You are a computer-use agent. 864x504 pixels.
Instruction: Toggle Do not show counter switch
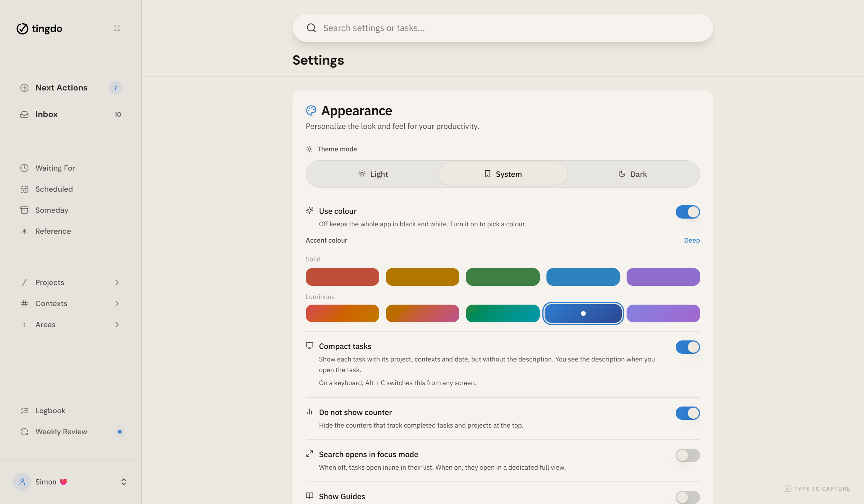click(x=688, y=413)
